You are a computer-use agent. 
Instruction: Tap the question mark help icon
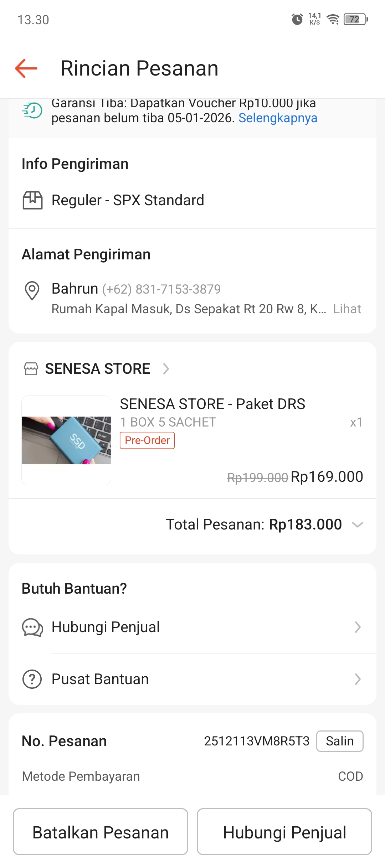[x=32, y=679]
